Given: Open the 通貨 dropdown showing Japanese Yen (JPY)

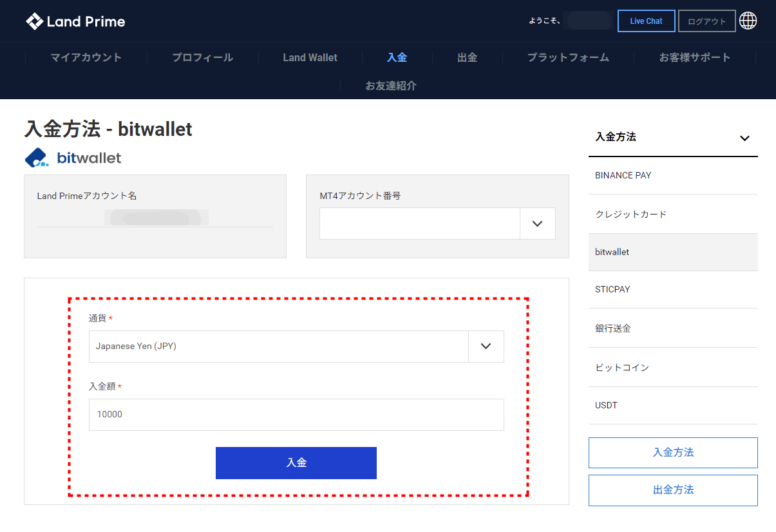Looking at the screenshot, I should [x=296, y=347].
